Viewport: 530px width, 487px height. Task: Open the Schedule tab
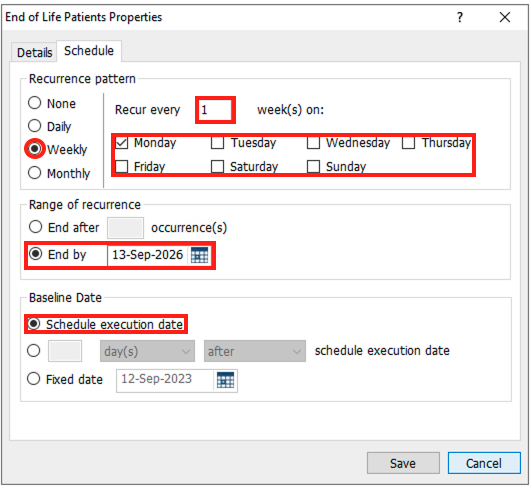89,51
